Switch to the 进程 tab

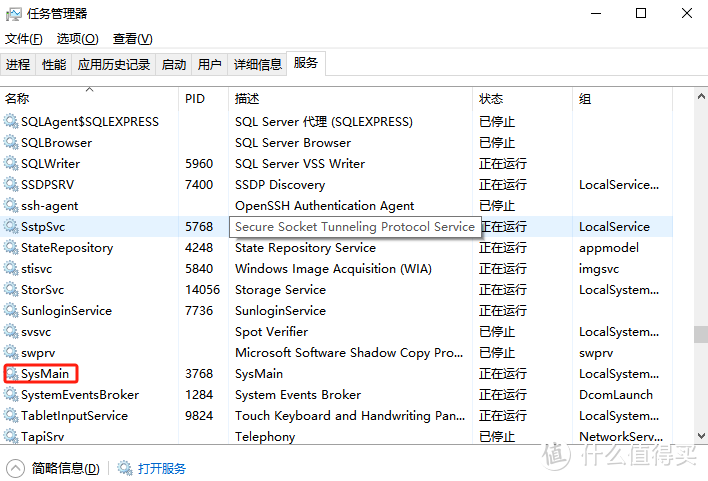(x=18, y=65)
